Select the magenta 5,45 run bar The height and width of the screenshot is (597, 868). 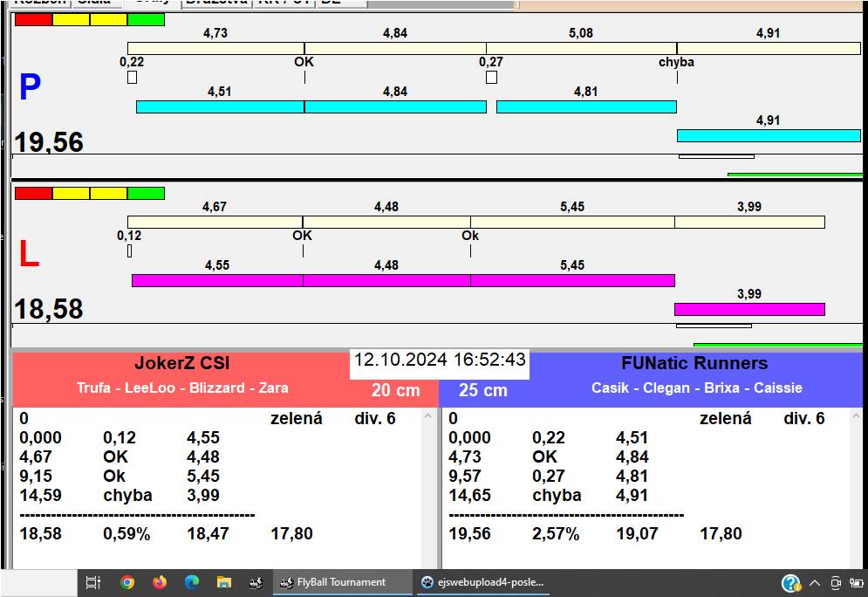[572, 280]
